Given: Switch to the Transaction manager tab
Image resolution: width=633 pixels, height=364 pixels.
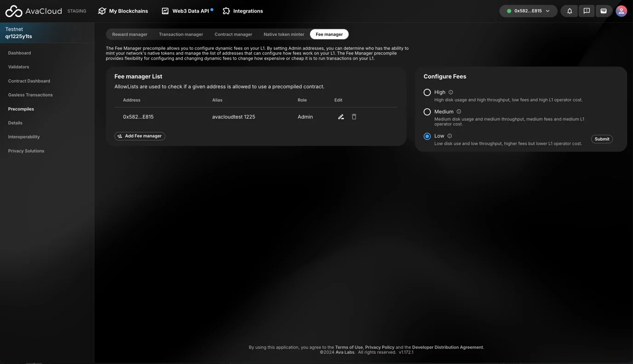Looking at the screenshot, I should pyautogui.click(x=181, y=34).
